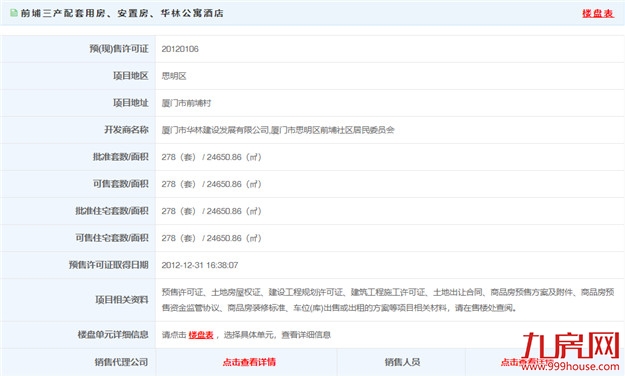Select the 可售住宅套数/面积 row value

click(211, 238)
